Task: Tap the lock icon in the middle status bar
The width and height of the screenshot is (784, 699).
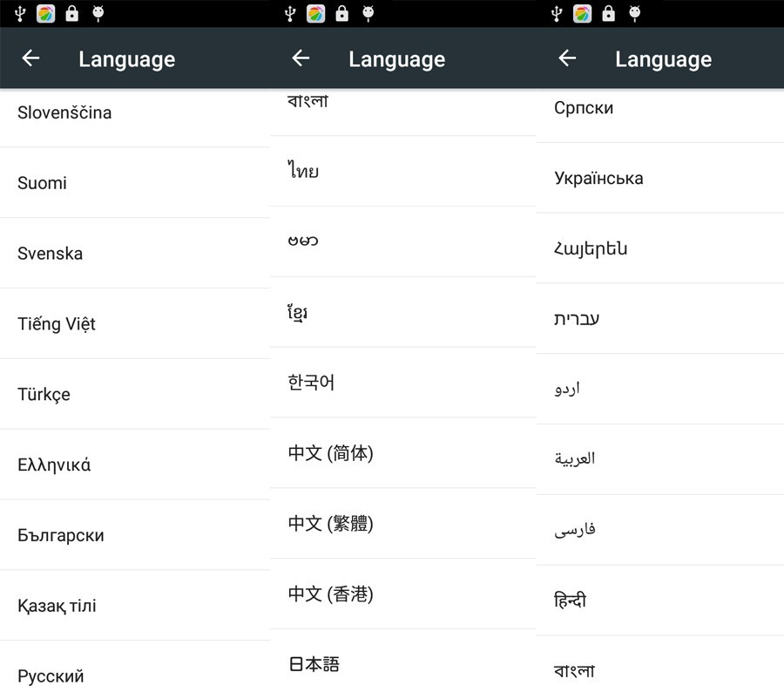Action: click(342, 13)
